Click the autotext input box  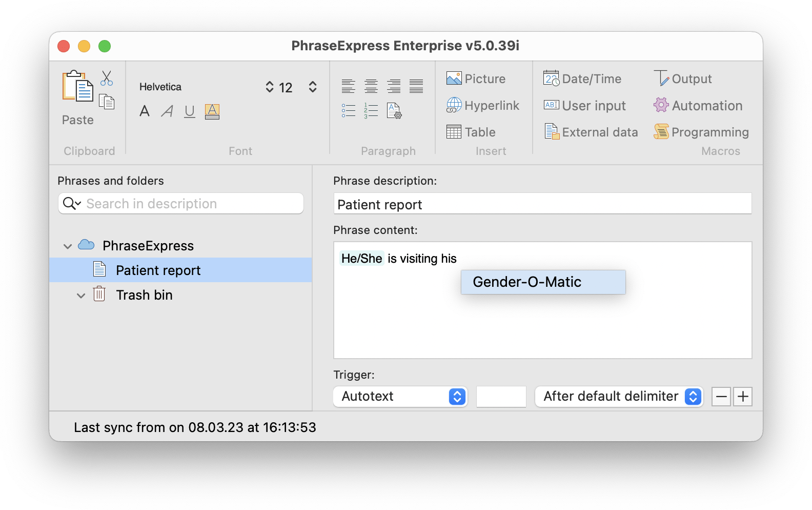[x=501, y=396]
